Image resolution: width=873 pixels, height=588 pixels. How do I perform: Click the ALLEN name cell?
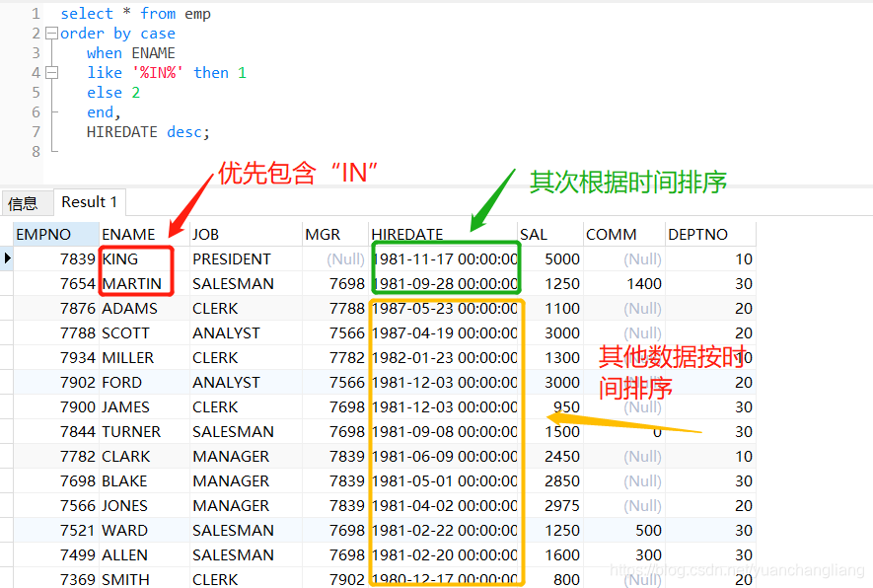(144, 554)
